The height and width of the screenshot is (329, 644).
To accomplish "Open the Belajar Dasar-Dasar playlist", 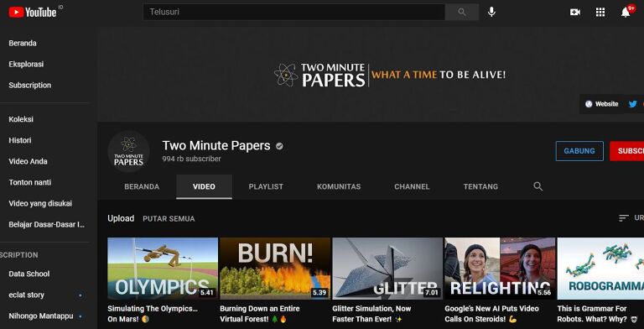I will pyautogui.click(x=47, y=225).
